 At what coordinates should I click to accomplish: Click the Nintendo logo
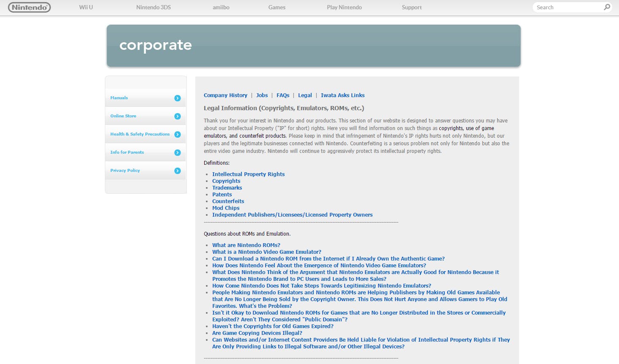[29, 7]
